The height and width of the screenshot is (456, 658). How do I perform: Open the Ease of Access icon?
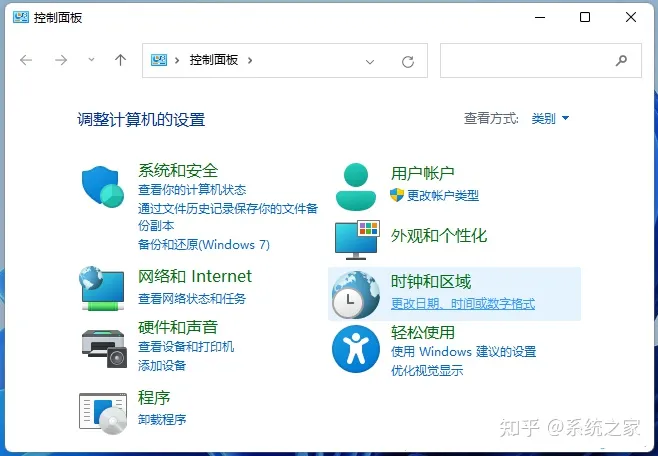coord(356,349)
